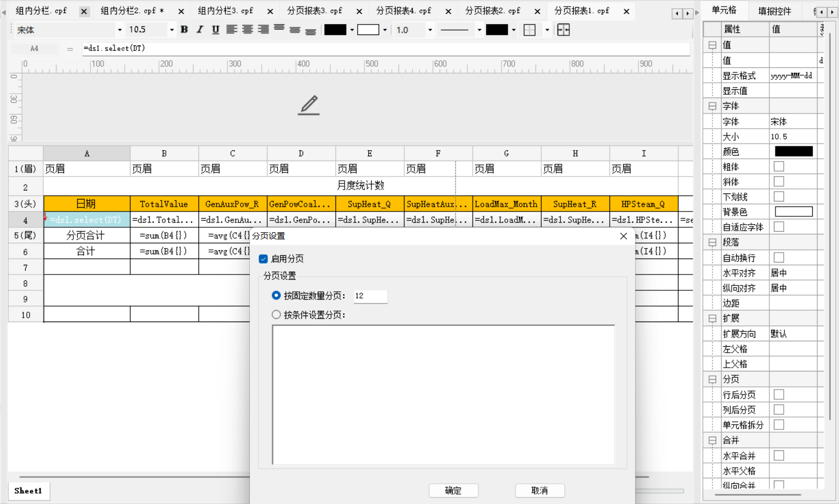The width and height of the screenshot is (839, 504).
Task: Click the merge cells icon
Action: coord(563,30)
